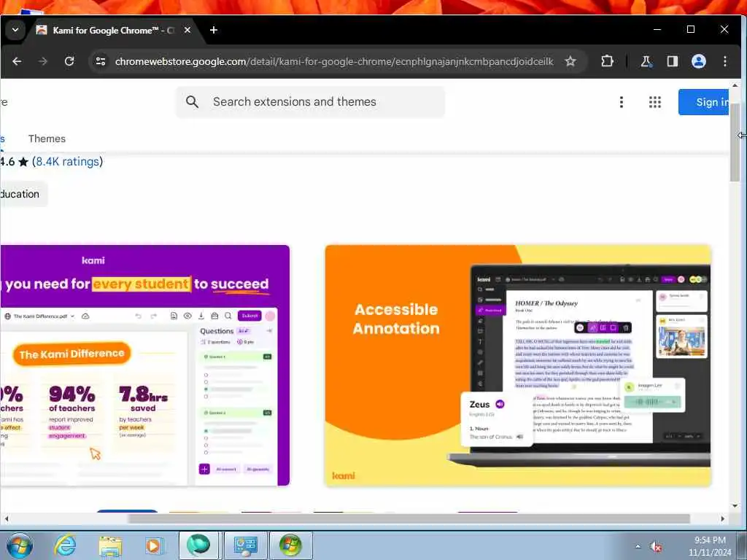Click the vertical scrollbar down arrow
Screen dimensions: 747x560
[x=735, y=506]
